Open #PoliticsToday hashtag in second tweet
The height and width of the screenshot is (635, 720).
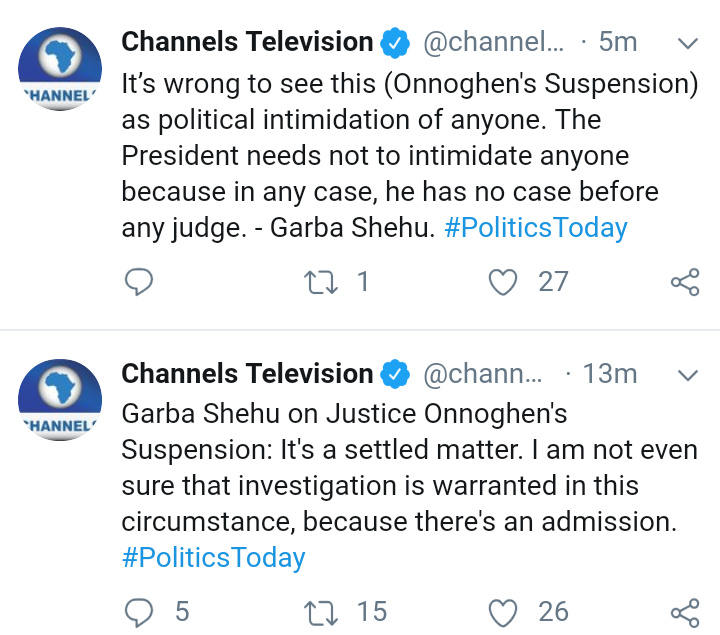213,557
